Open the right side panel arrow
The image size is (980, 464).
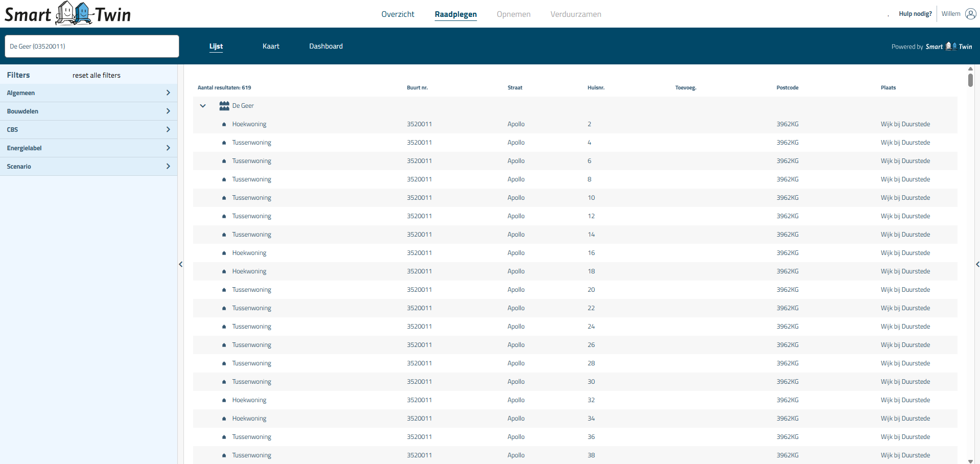[x=977, y=264]
